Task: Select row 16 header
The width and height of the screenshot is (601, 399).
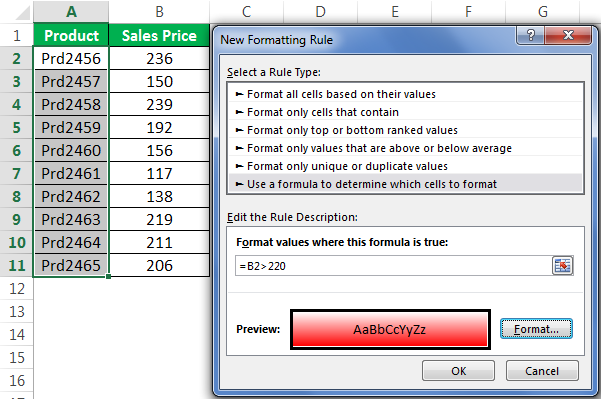Action: tap(16, 380)
